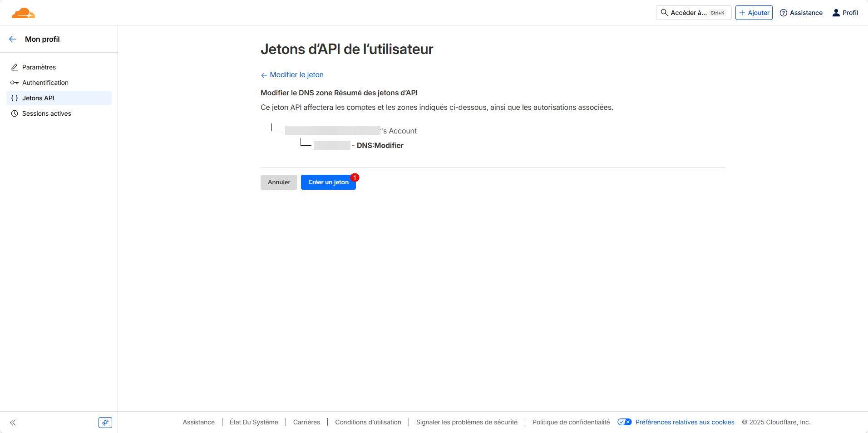Viewport: 868px width, 433px height.
Task: Open the Accéder à search box
Action: pos(693,13)
